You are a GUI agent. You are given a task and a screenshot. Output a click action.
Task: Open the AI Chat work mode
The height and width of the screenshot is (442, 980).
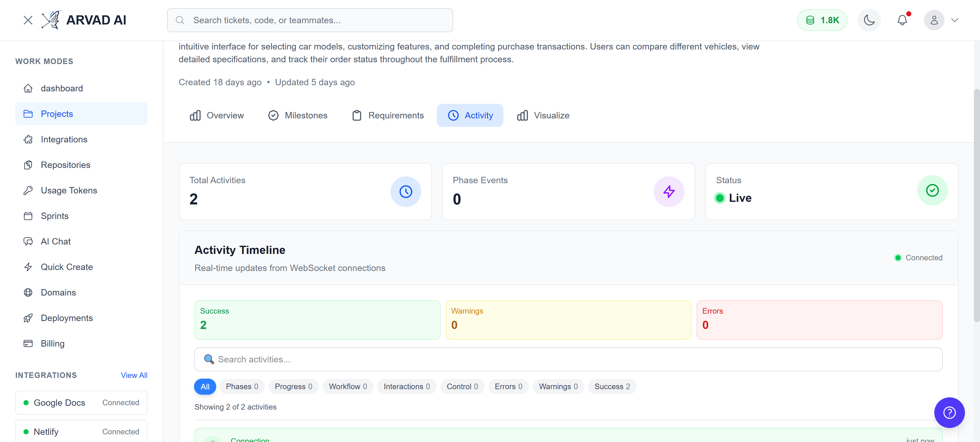56,241
